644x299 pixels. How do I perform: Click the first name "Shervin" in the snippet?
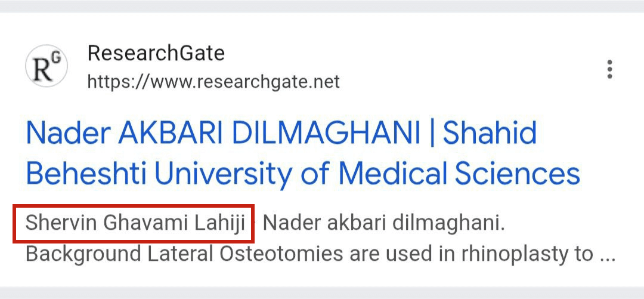(61, 224)
